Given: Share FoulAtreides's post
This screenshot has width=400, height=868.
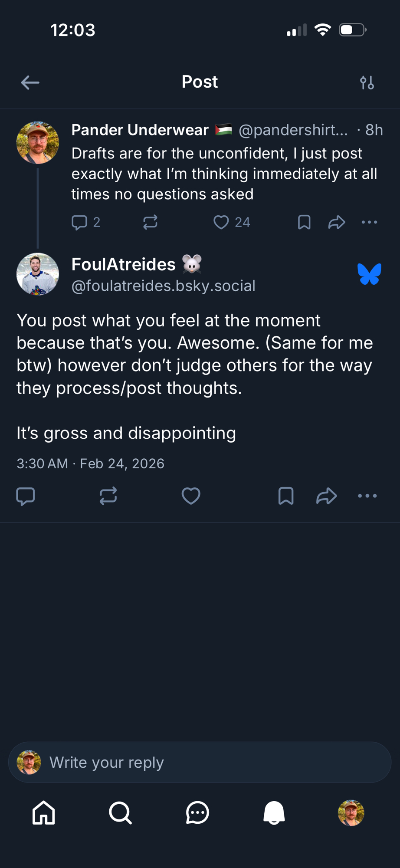Looking at the screenshot, I should [x=327, y=496].
